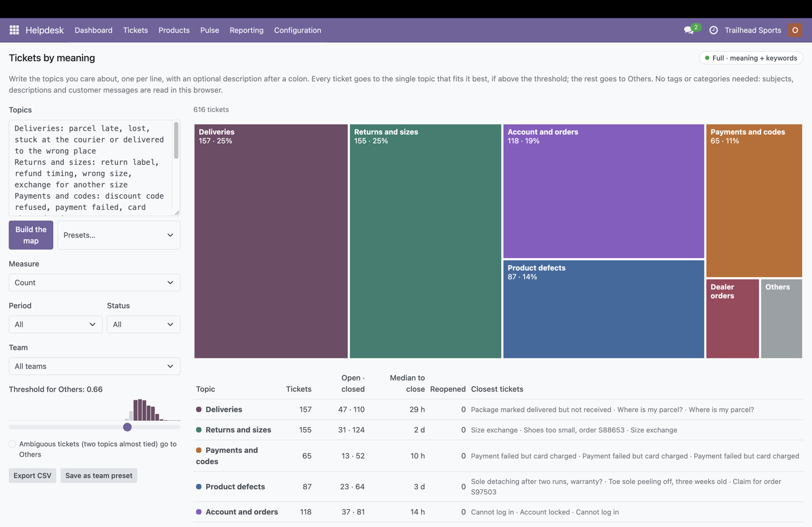Screen dimensions: 812x527
Task: Select the Account and orders treemap tile
Action: [604, 192]
